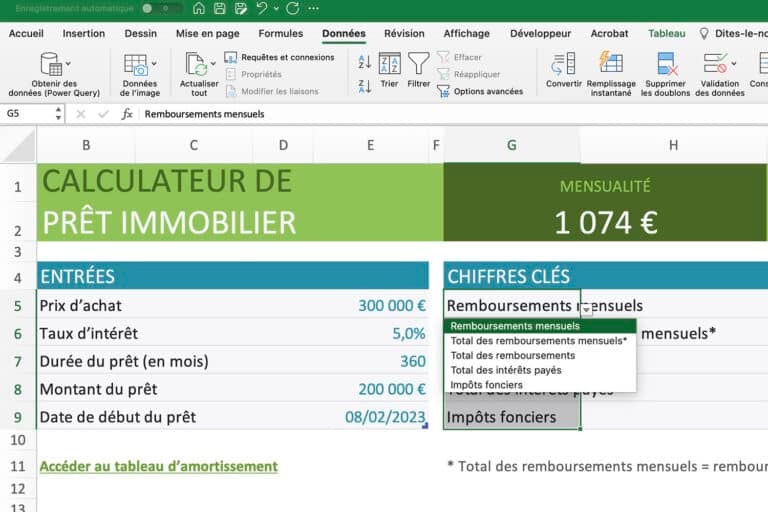
Task: Click the cell G5 dropdown arrow
Action: [588, 311]
